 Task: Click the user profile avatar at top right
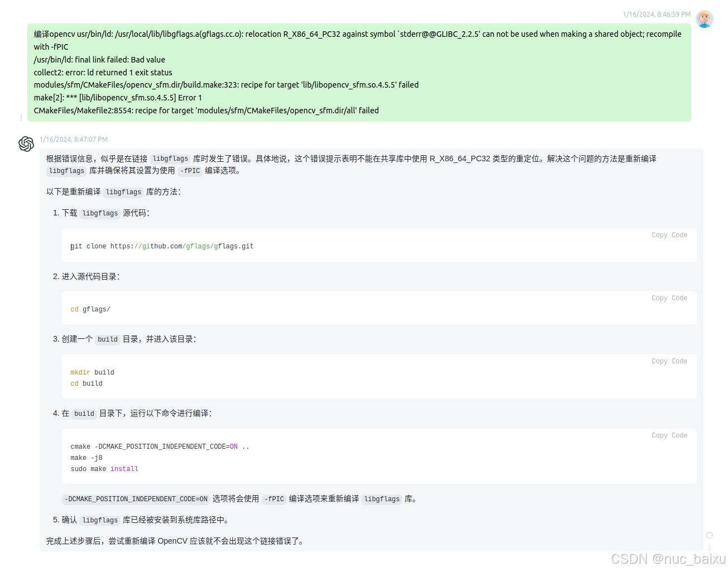(705, 18)
